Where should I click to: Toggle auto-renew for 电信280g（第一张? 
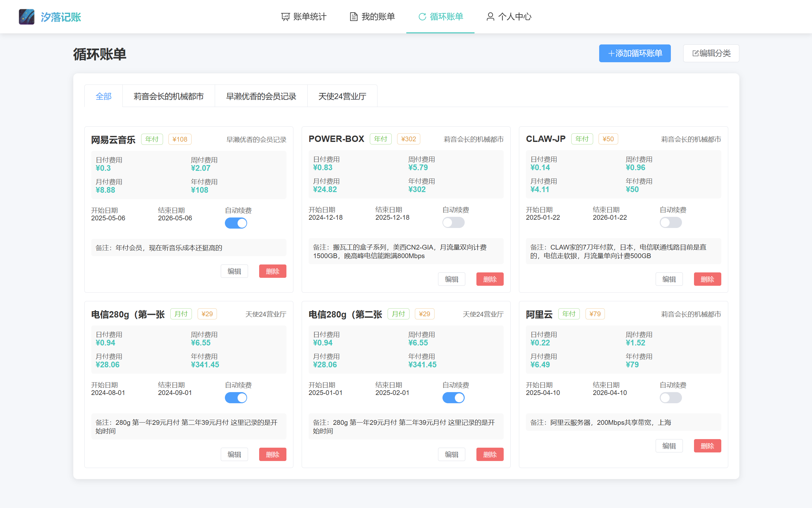pos(236,398)
